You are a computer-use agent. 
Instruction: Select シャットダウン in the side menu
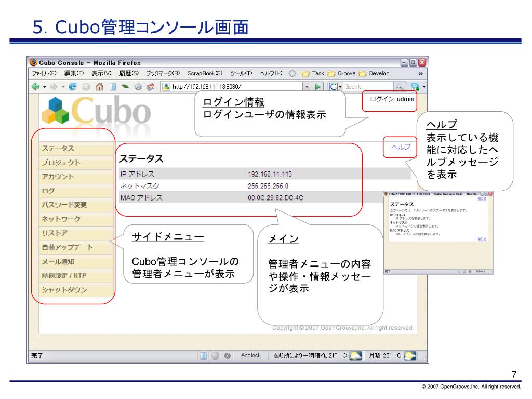pos(76,290)
